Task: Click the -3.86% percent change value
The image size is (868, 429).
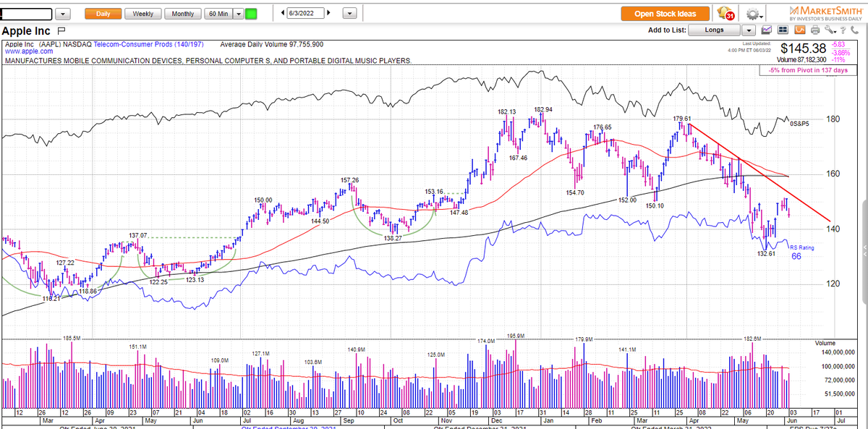Action: [x=842, y=52]
